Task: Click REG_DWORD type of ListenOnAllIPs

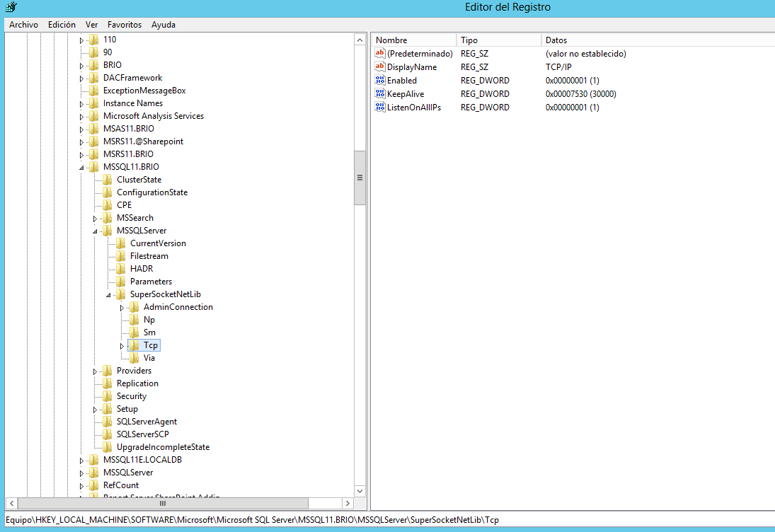Action: (485, 108)
